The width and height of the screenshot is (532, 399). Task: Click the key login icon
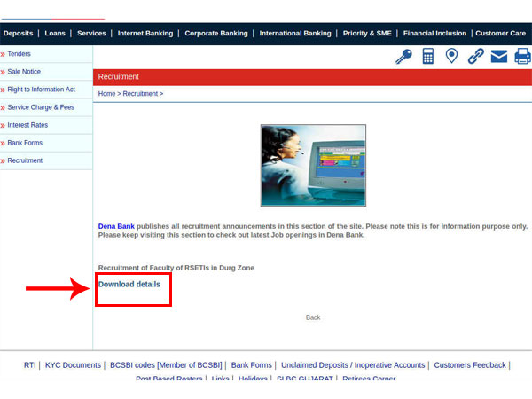(403, 56)
